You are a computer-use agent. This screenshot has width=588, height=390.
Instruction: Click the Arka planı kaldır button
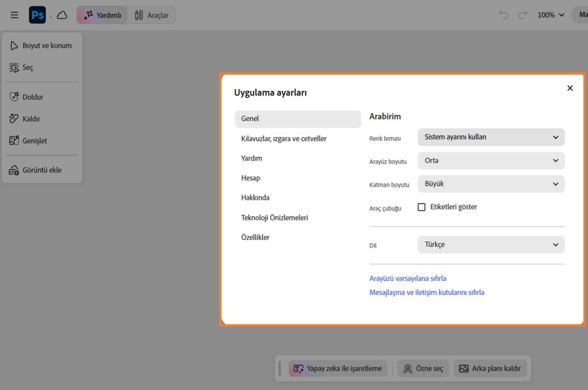(490, 368)
